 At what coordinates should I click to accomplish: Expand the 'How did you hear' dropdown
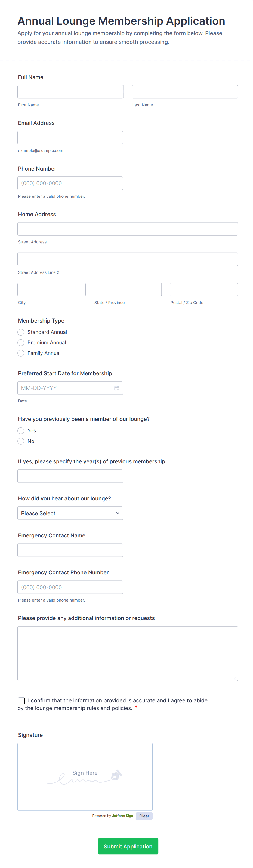tap(70, 513)
